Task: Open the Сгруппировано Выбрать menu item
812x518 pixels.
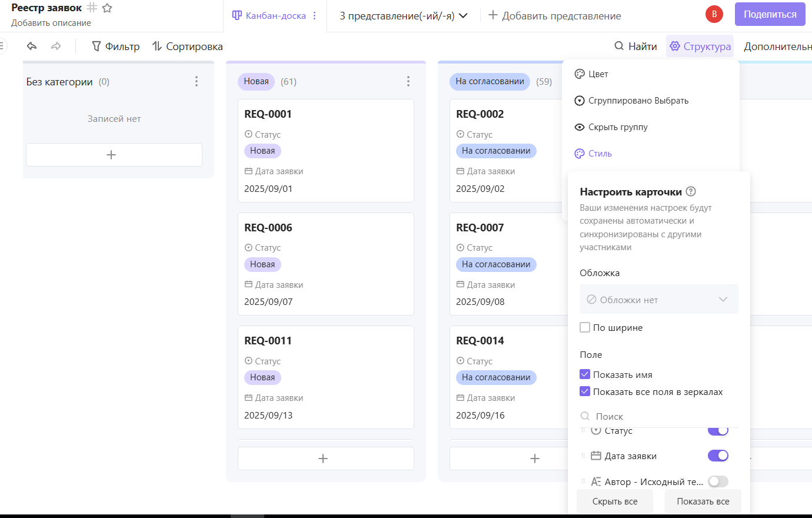Action: [x=650, y=101]
